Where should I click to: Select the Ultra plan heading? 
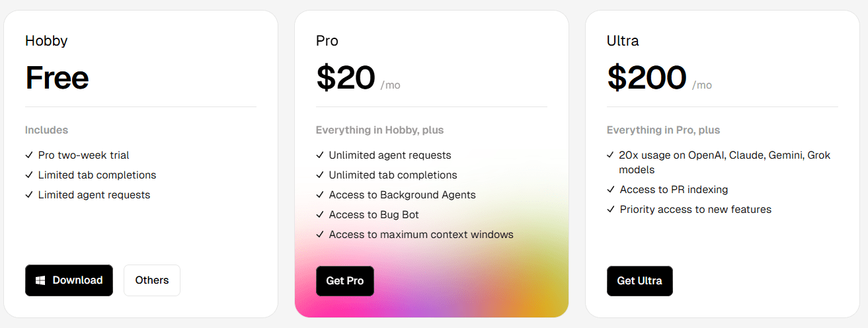click(623, 41)
